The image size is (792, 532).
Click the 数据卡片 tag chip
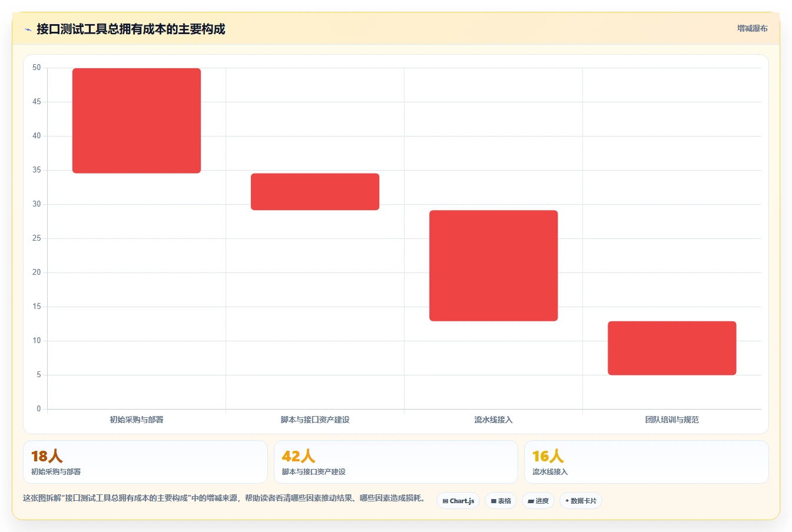(581, 501)
